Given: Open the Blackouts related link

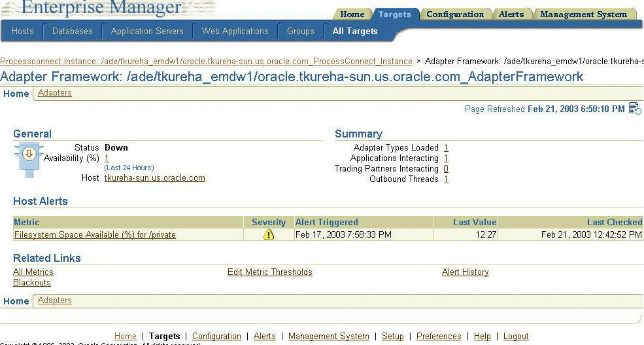Looking at the screenshot, I should pos(32,283).
